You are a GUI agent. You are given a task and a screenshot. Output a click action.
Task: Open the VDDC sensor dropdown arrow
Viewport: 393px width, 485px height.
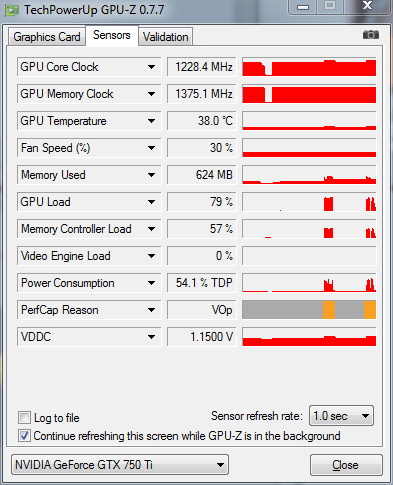pyautogui.click(x=151, y=337)
